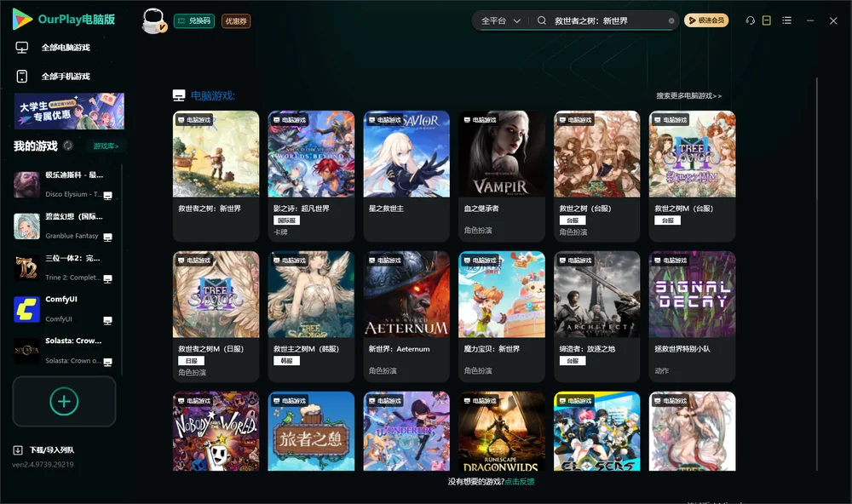Open the 兑换码 redeem code button
The height and width of the screenshot is (504, 852).
[x=194, y=21]
